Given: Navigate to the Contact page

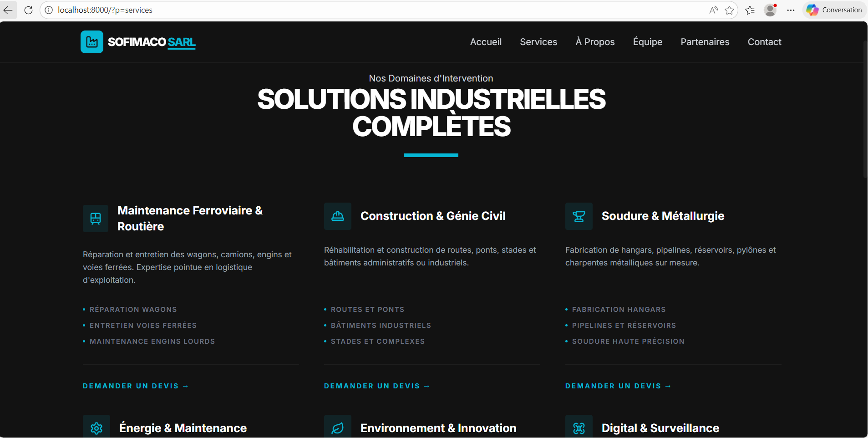Looking at the screenshot, I should 764,42.
